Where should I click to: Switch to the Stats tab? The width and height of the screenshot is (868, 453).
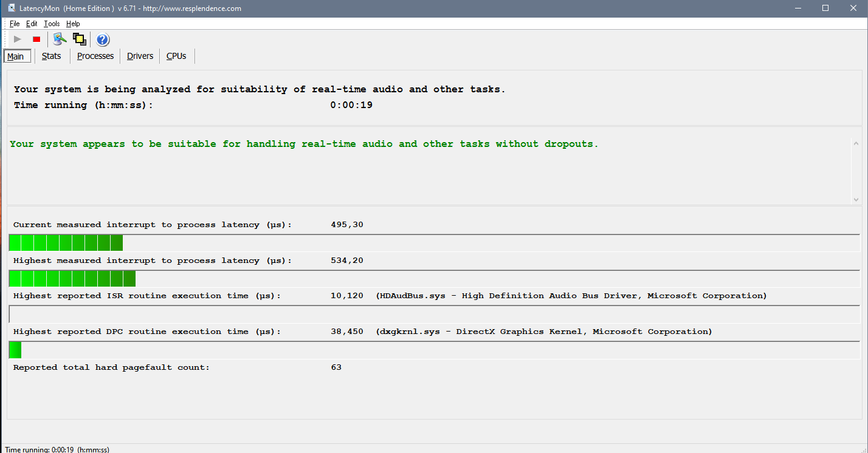point(52,56)
